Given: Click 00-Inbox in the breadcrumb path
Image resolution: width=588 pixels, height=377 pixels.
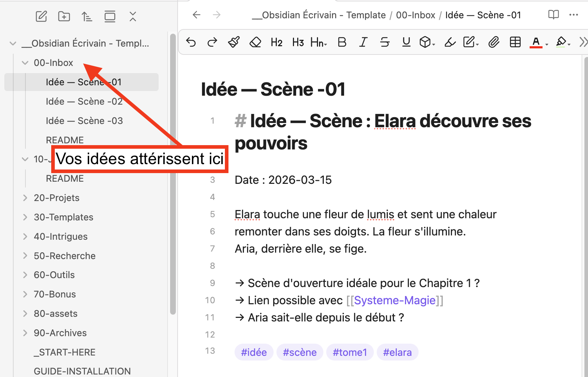Looking at the screenshot, I should coord(415,15).
